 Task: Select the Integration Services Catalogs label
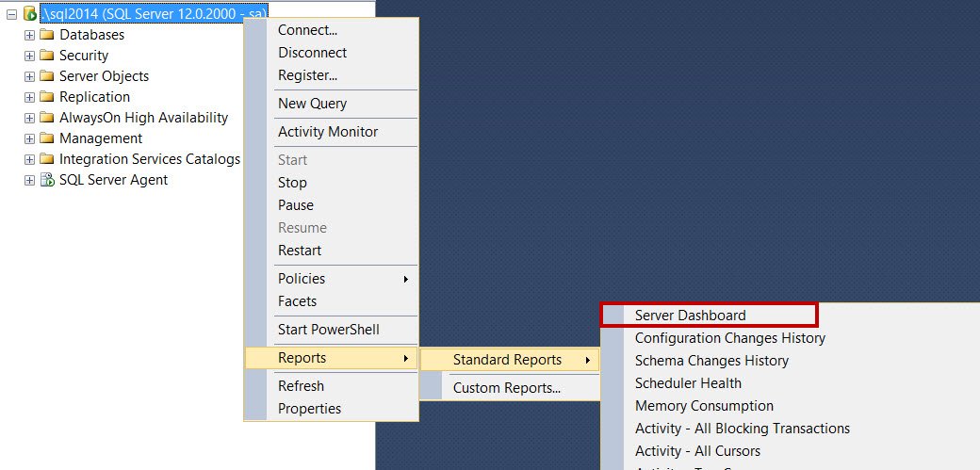(x=150, y=159)
